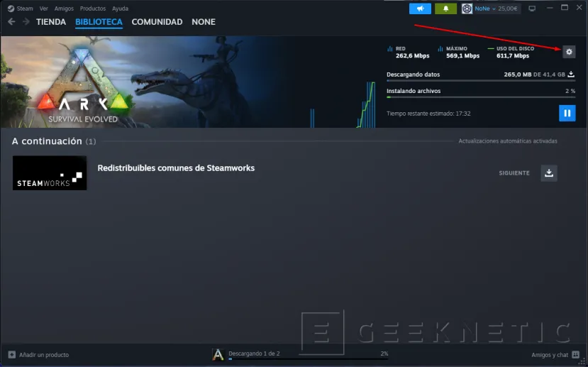Viewport: 588px width, 367px height.
Task: Click Descargando 1 de 2 status
Action: [254, 354]
